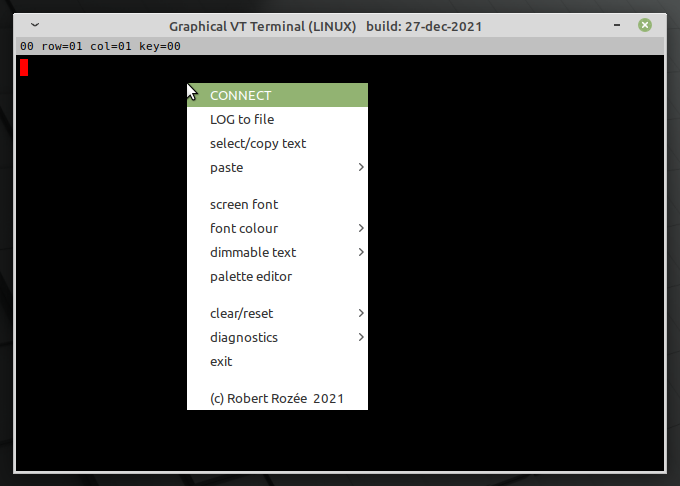Select LOG to file option
Viewport: 680px width, 486px height.
pyautogui.click(x=241, y=120)
